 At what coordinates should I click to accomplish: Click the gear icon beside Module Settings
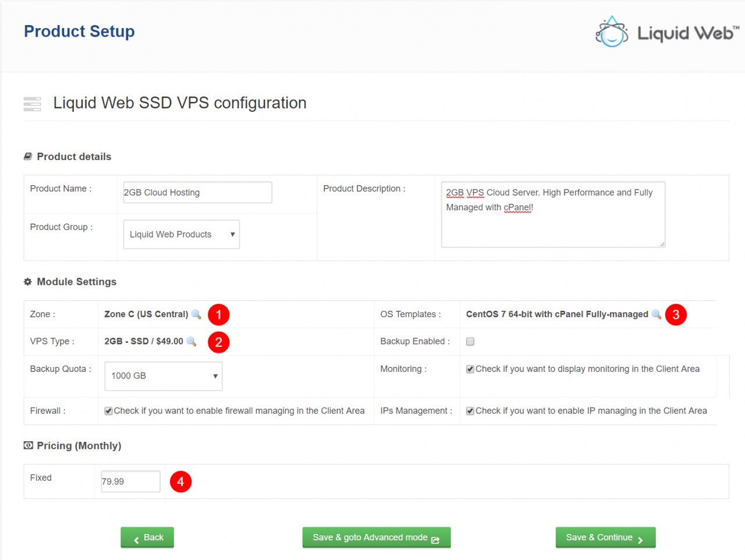pos(28,282)
